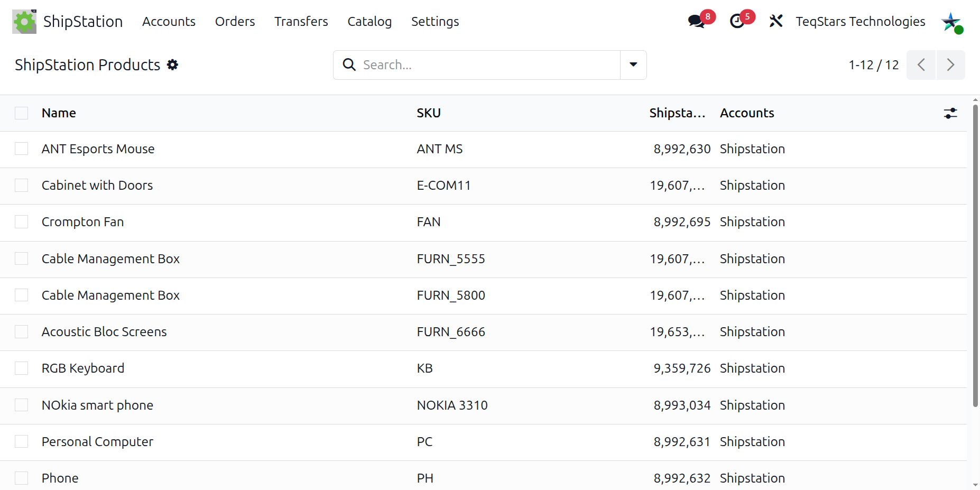Sort by the Name column header
The image size is (980, 490).
pos(59,113)
